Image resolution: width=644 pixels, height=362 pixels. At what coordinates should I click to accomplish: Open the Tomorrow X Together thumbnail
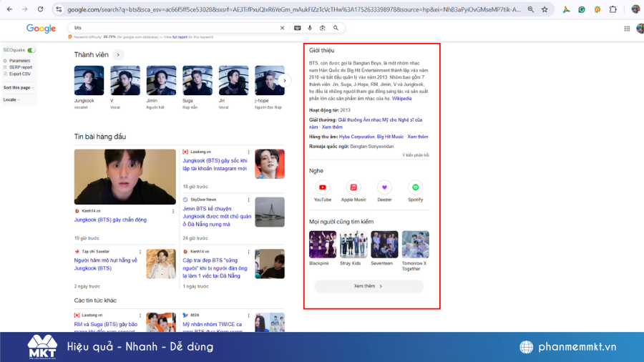(416, 244)
